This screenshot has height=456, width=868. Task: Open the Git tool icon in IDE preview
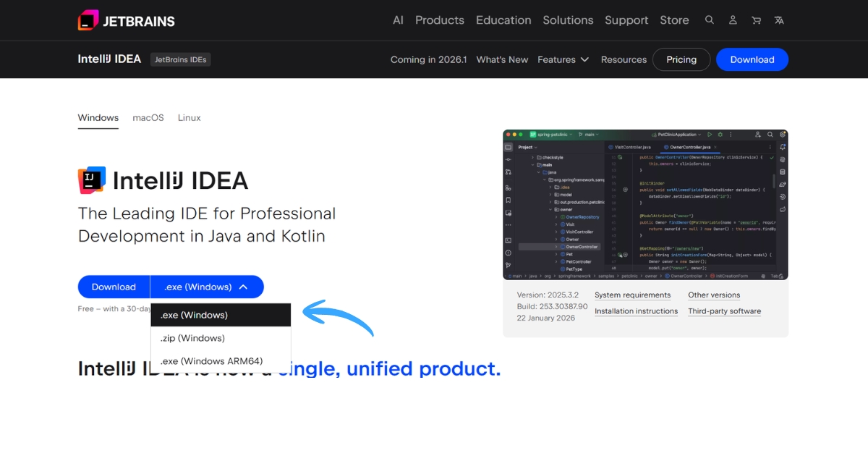pos(509,265)
